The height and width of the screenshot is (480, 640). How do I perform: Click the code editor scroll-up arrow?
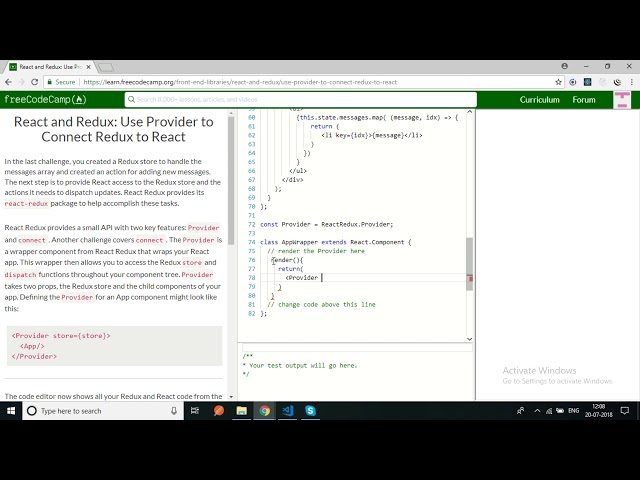469,112
